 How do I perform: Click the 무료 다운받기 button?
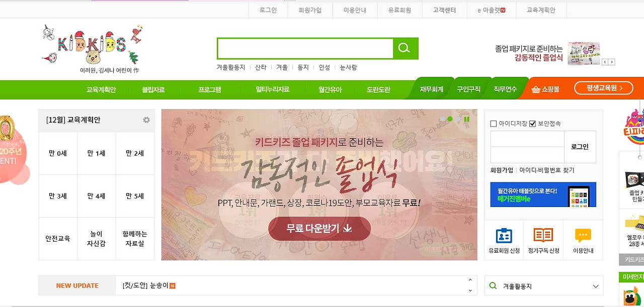click(x=319, y=229)
